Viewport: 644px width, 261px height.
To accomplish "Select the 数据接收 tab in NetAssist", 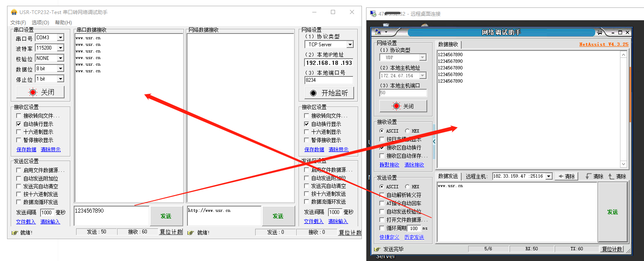I will (448, 44).
